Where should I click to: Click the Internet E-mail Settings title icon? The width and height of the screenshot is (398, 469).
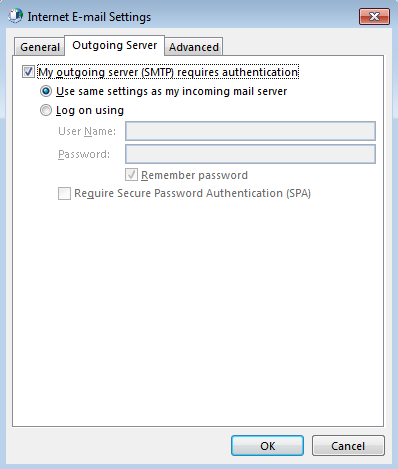tap(15, 16)
